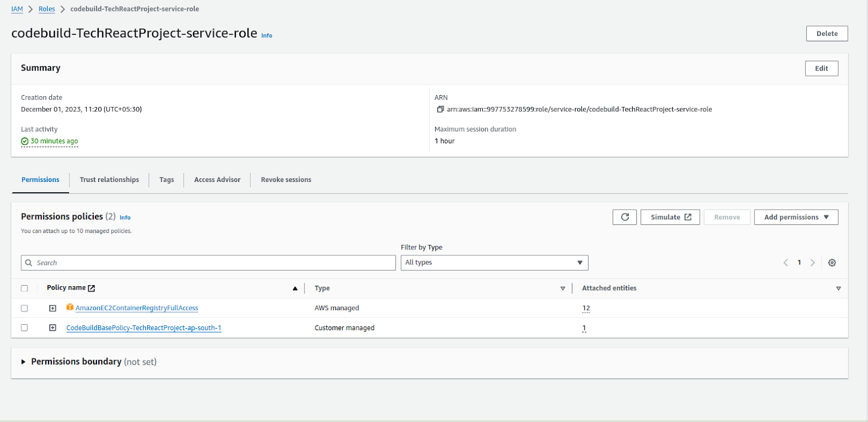Image resolution: width=868 pixels, height=422 pixels.
Task: Open the CodeBuildBasePolicy-TechReactProject-ap-south-1 policy link
Action: (x=144, y=328)
